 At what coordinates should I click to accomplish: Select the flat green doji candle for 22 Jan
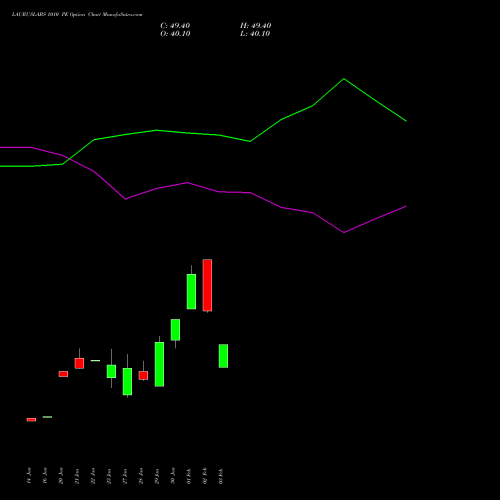(95, 360)
